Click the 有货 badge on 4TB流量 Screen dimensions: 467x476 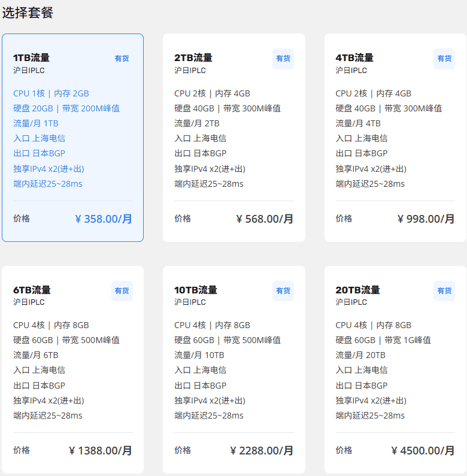[x=444, y=59]
